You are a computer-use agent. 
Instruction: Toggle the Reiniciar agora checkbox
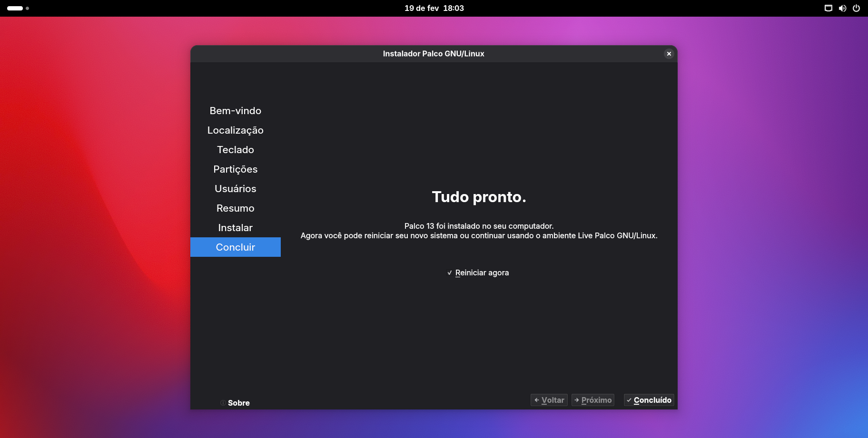[x=450, y=273]
